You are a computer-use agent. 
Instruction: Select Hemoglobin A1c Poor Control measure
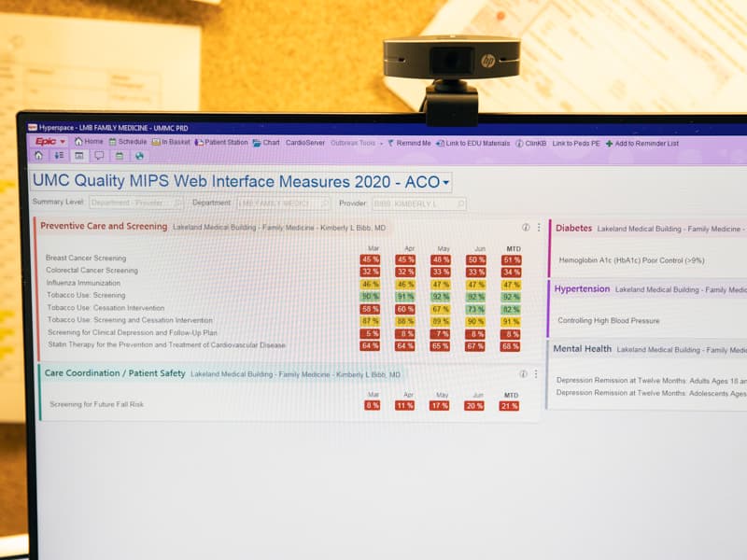click(x=631, y=260)
